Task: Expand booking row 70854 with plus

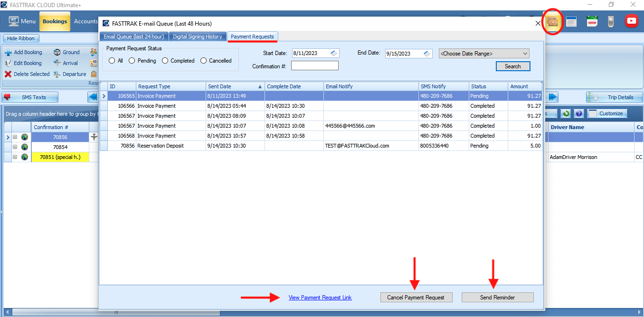Action: [15, 147]
